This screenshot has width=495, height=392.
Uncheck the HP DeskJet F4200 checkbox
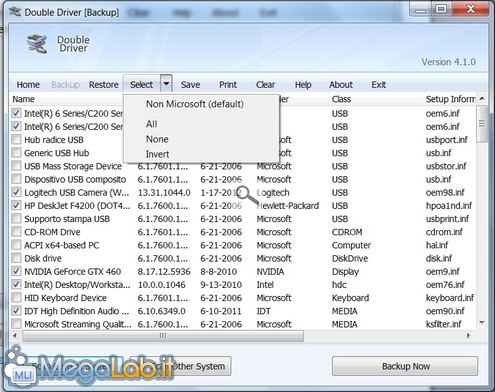(16, 206)
